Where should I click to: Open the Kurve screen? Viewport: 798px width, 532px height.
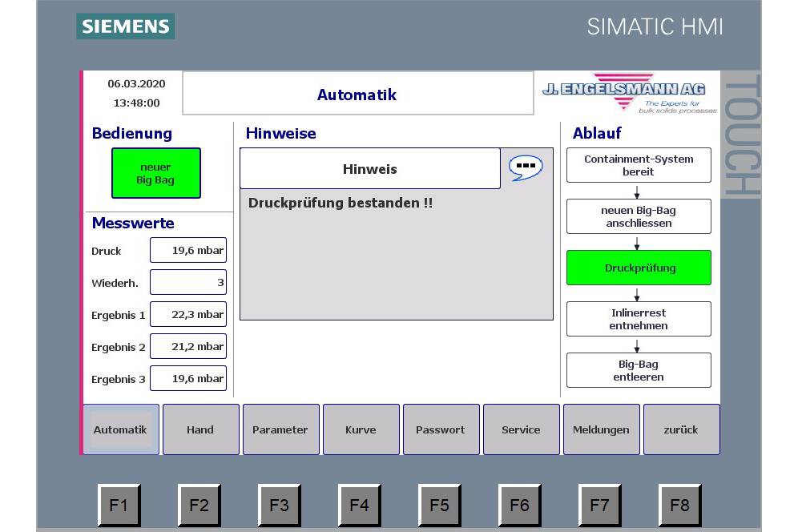[x=361, y=429]
